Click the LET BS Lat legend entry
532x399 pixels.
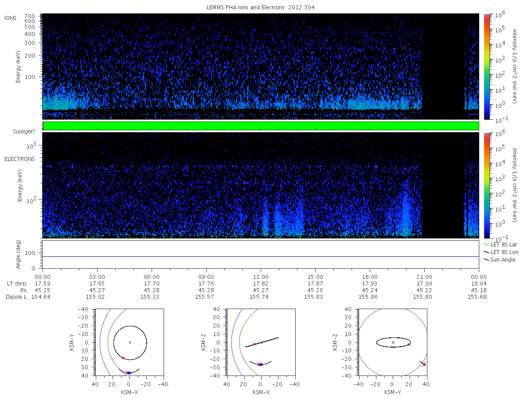pos(500,244)
